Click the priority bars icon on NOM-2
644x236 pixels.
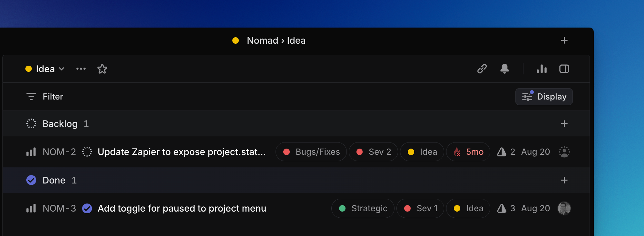pos(31,152)
